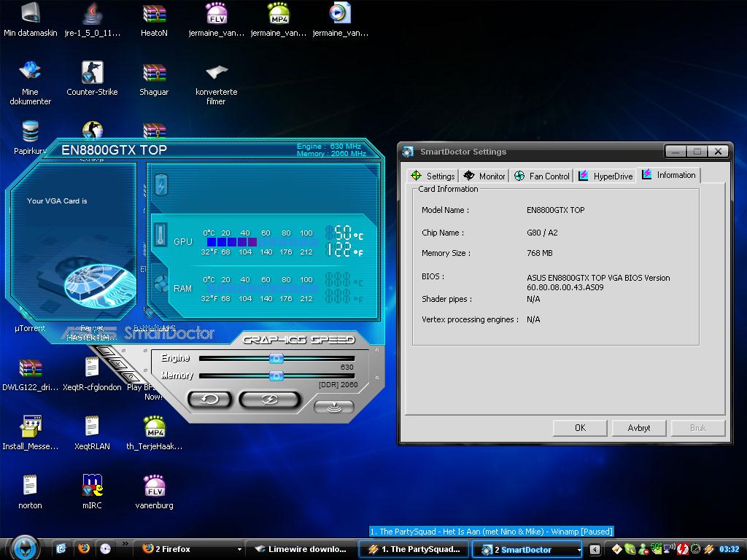The height and width of the screenshot is (560, 747).
Task: Open Internet Explorer from quick launch
Action: [61, 548]
